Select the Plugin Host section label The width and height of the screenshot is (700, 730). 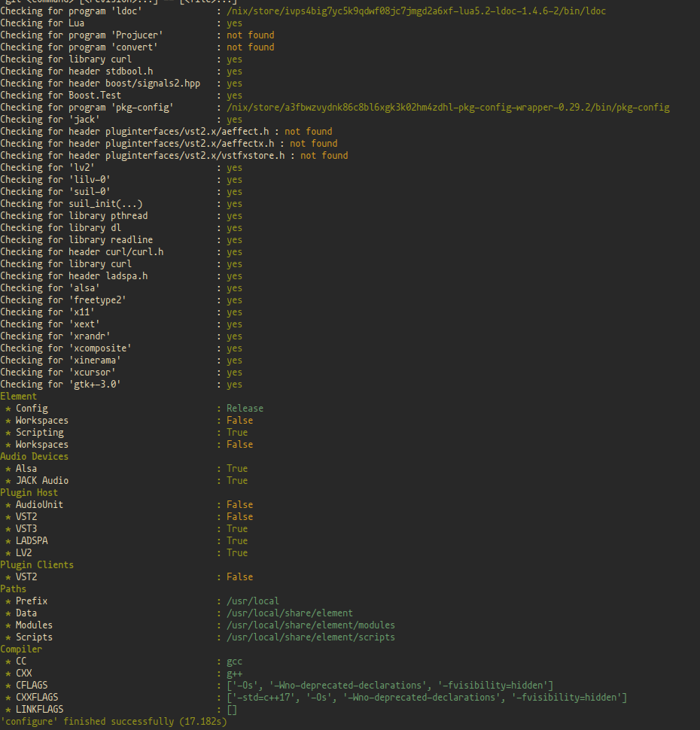coord(29,492)
